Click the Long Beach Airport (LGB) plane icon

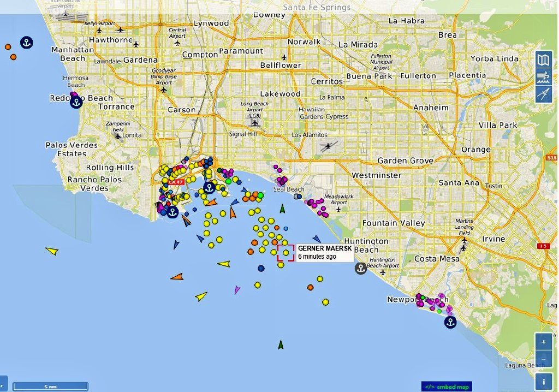pos(254,123)
